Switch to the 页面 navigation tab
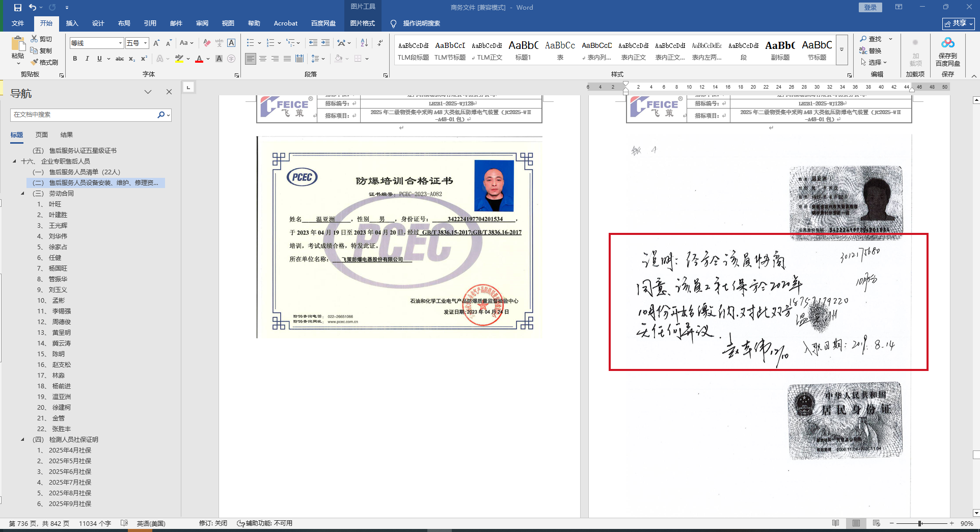980x532 pixels. 42,135
